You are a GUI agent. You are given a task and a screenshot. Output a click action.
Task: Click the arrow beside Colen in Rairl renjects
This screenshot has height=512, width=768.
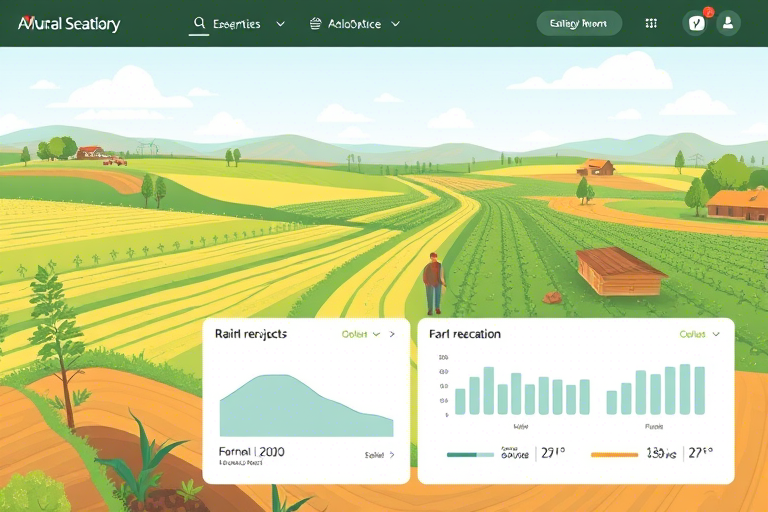point(392,334)
